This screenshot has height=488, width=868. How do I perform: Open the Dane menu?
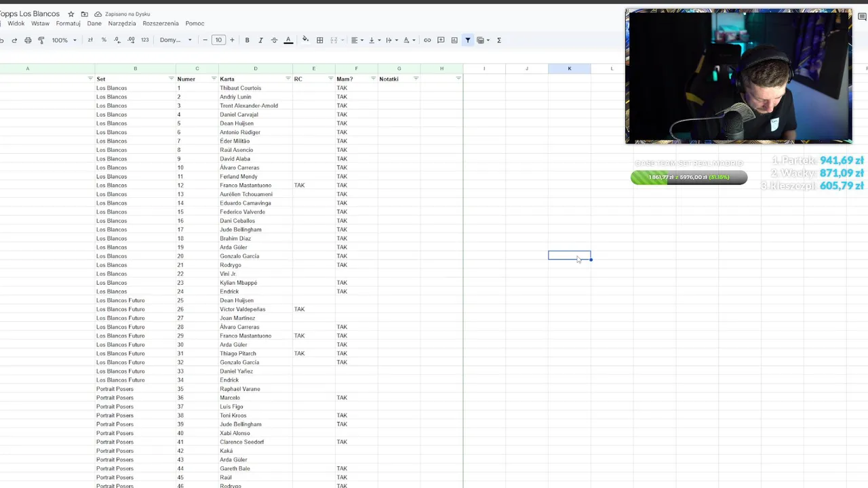coord(94,23)
